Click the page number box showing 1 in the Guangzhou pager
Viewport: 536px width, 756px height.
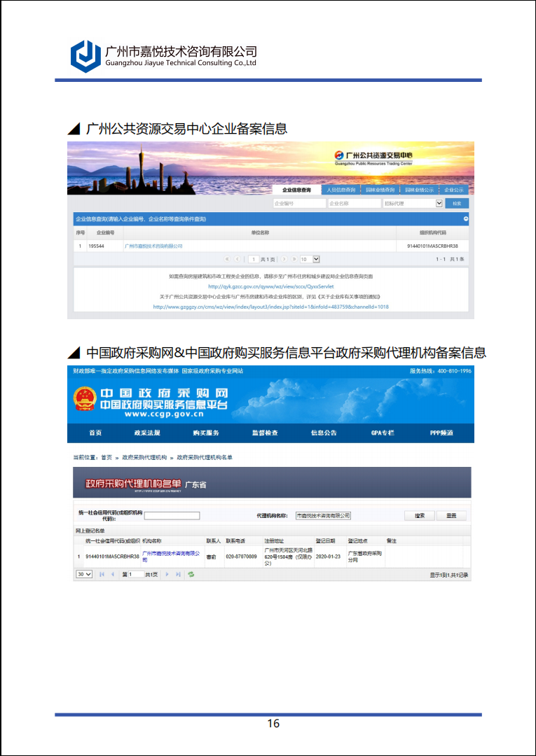(x=254, y=260)
